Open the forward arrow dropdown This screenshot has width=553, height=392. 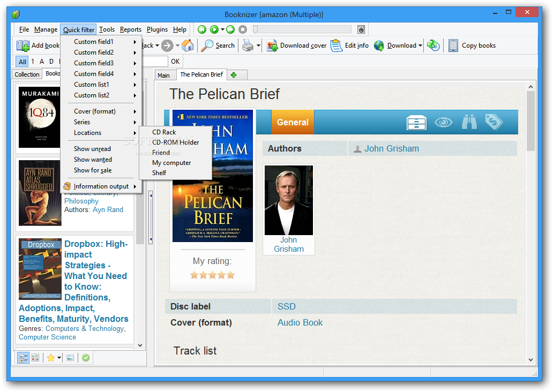pyautogui.click(x=177, y=46)
